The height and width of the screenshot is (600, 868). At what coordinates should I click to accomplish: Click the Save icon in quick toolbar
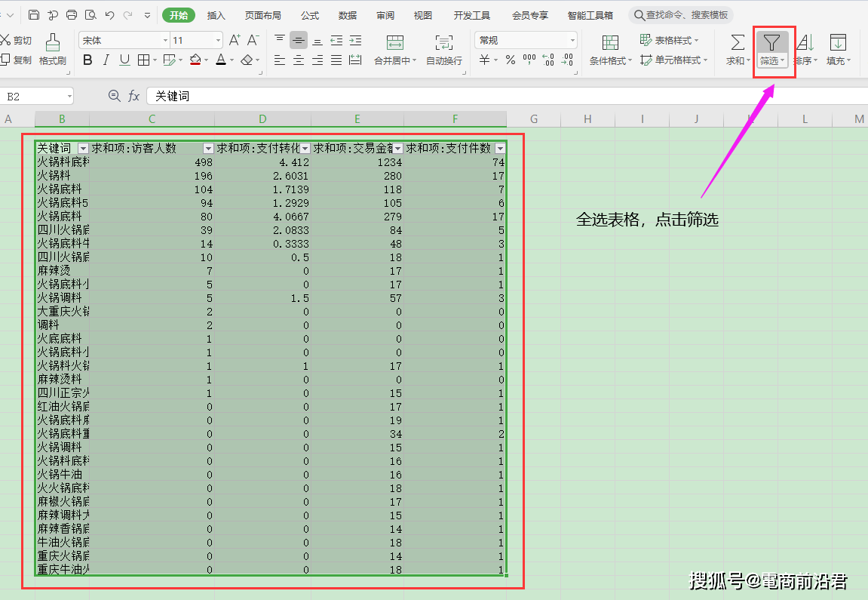point(34,15)
